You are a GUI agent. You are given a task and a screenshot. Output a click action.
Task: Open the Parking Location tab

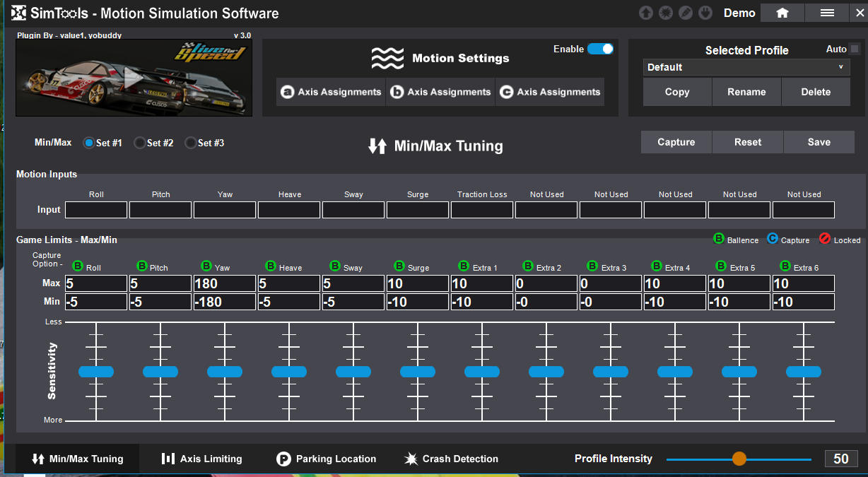click(x=326, y=459)
